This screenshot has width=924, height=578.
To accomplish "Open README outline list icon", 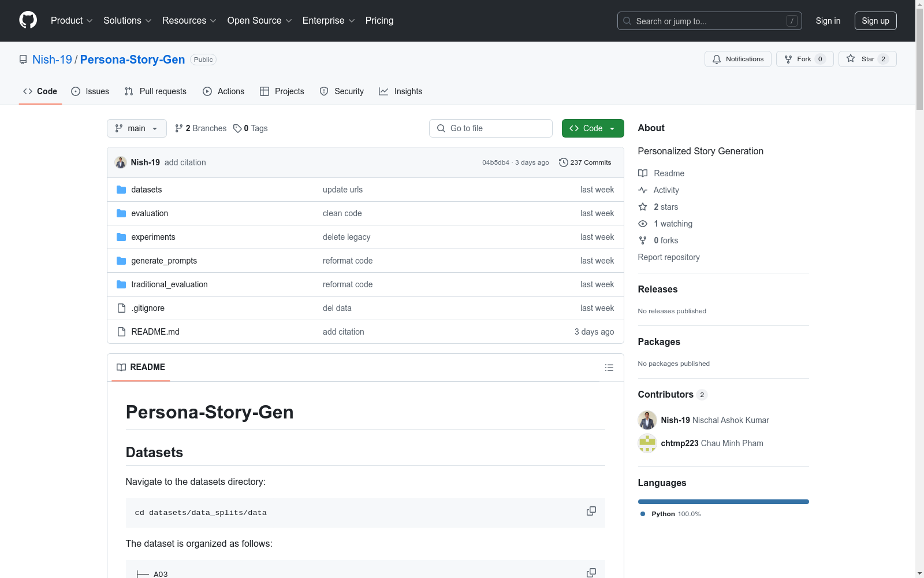I will (609, 368).
